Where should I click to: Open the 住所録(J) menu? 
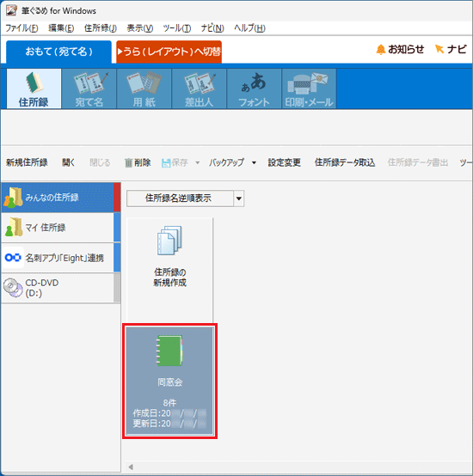[x=101, y=28]
